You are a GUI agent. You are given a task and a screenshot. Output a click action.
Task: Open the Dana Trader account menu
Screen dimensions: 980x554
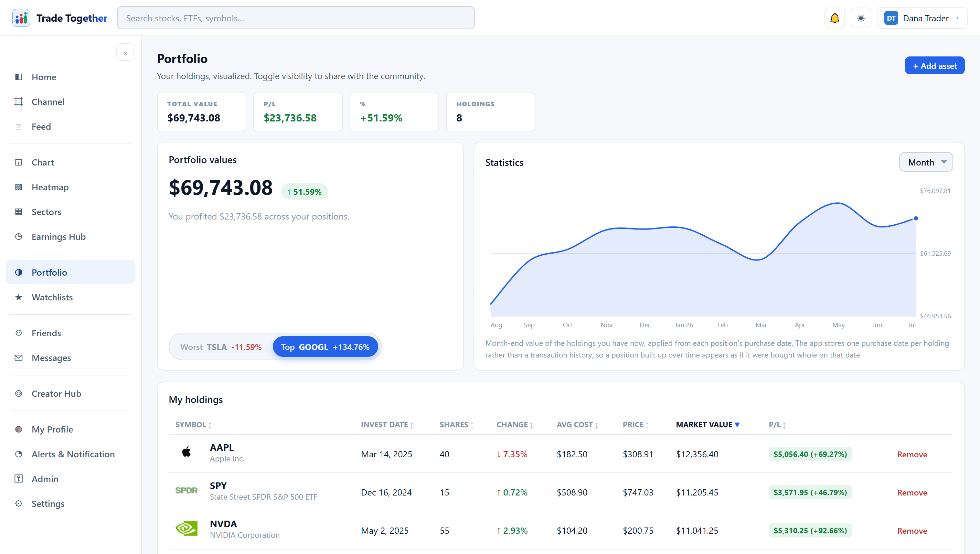click(x=922, y=18)
